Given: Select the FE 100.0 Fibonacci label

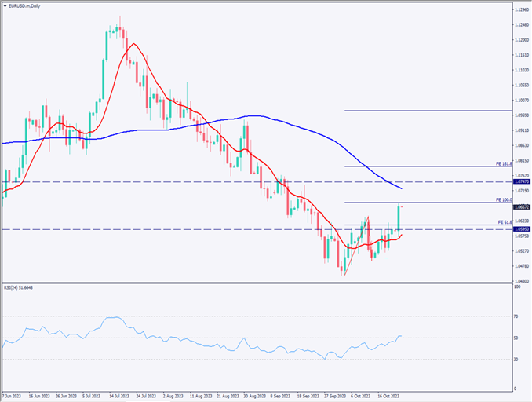Looking at the screenshot, I should tap(504, 200).
